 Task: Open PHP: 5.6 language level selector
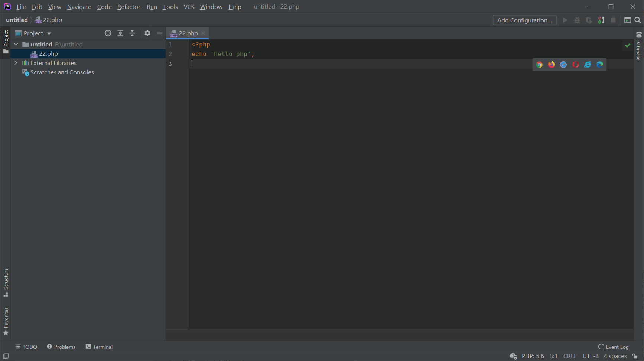coord(533,356)
